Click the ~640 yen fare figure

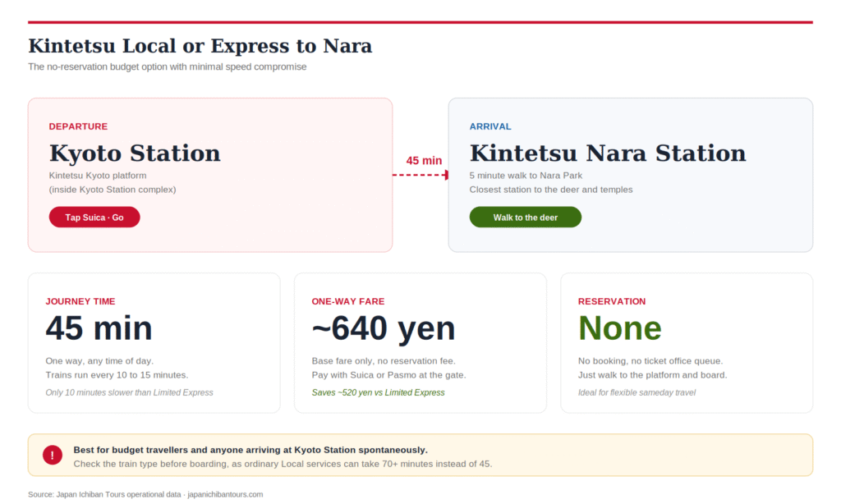point(384,328)
